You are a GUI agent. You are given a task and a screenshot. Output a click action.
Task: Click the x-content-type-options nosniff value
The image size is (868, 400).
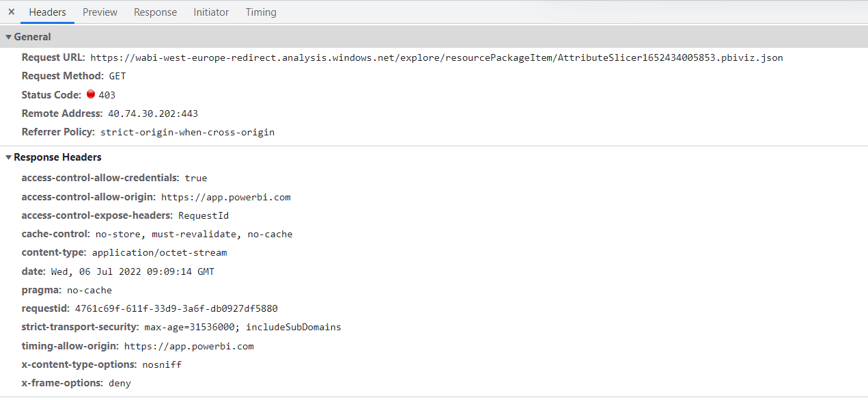pos(162,364)
